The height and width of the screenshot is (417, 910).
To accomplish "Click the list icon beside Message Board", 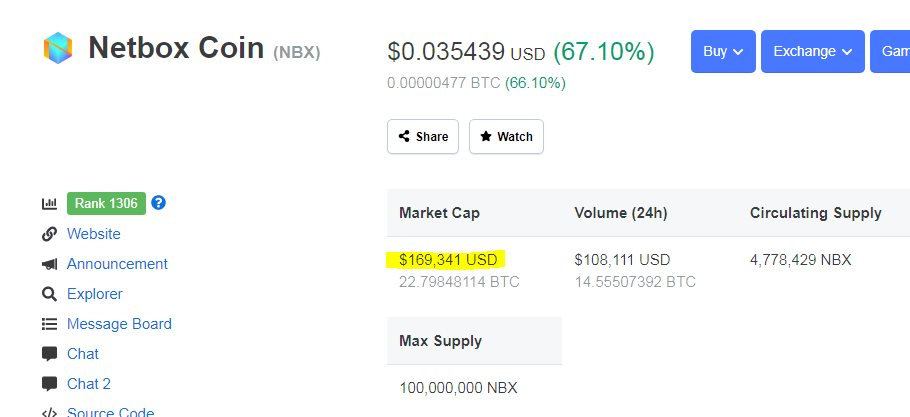I will point(49,324).
